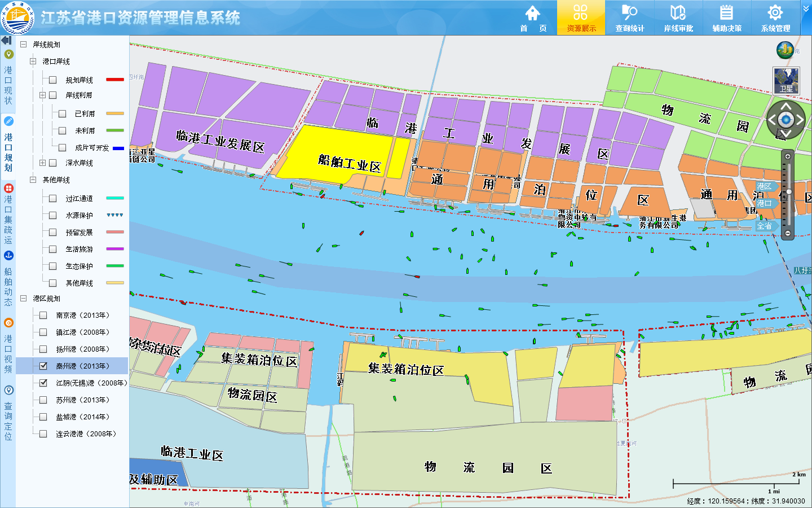Pan the map right with arrow
812x508 pixels.
(x=800, y=120)
